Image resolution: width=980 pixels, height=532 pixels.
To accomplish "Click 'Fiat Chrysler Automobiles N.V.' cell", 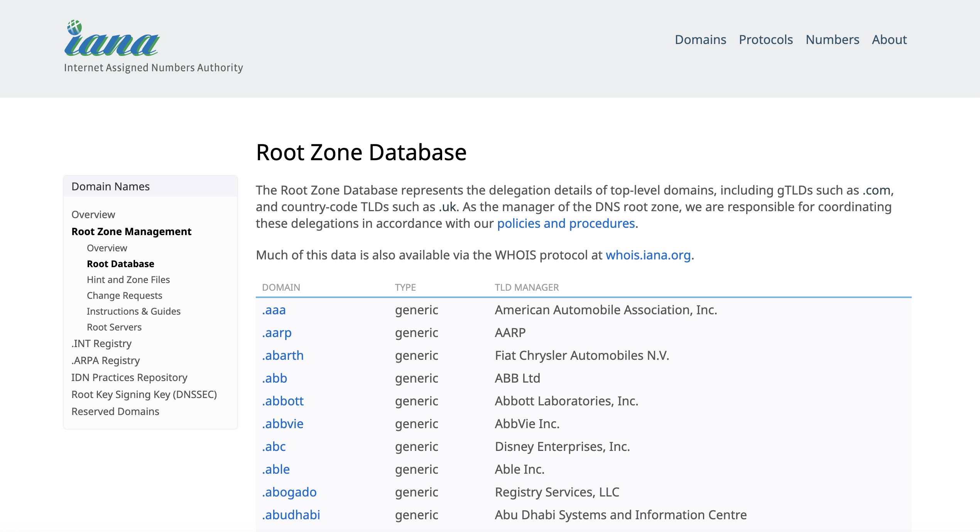I will (582, 355).
